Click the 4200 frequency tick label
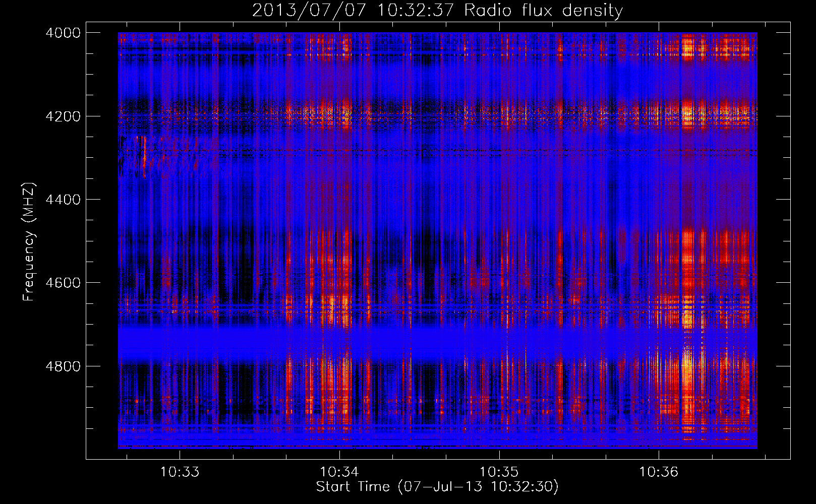 click(x=63, y=116)
